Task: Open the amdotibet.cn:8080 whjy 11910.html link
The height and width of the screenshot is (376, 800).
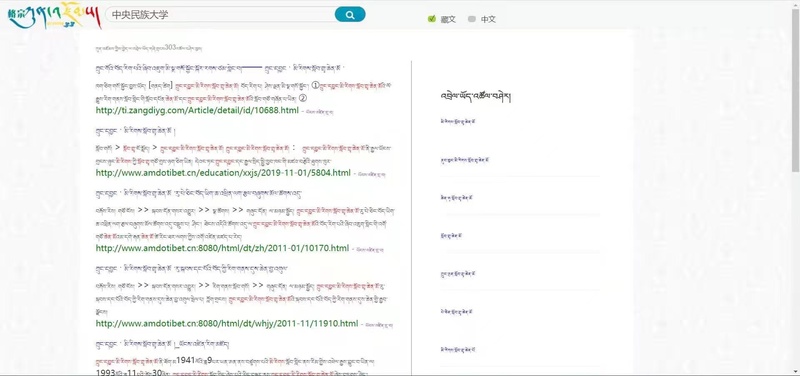Action: [227, 323]
